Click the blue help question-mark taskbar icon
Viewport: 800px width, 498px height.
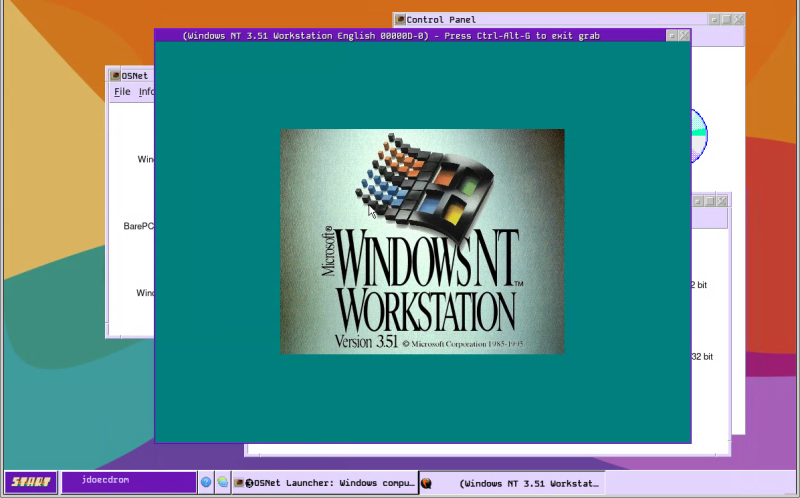point(206,482)
